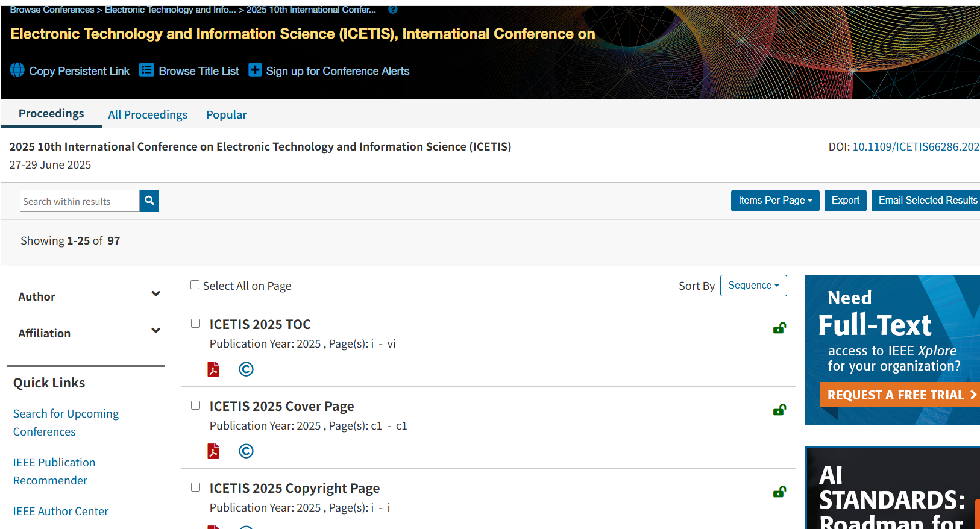Open Search for Upcoming Conferences link

tap(66, 422)
